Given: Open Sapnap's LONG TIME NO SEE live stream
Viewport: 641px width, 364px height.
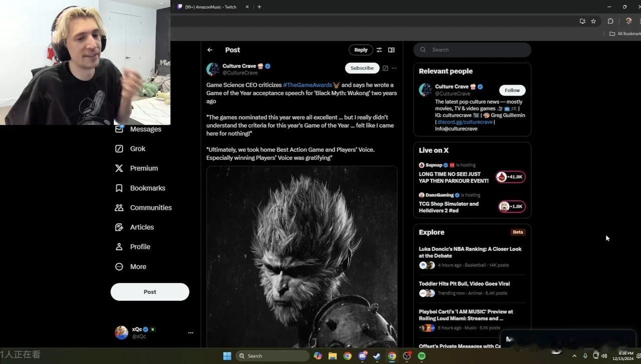Looking at the screenshot, I should point(454,177).
